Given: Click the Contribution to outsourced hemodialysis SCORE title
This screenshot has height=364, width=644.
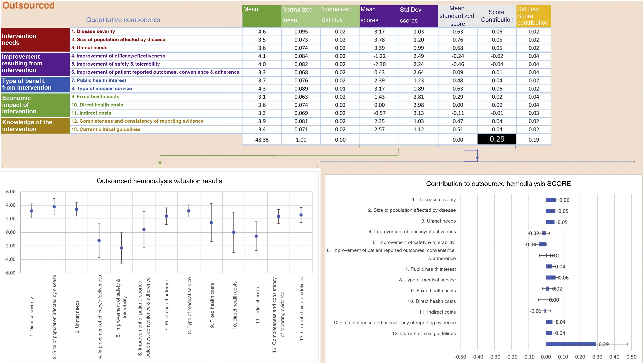Looking at the screenshot, I should [x=498, y=184].
